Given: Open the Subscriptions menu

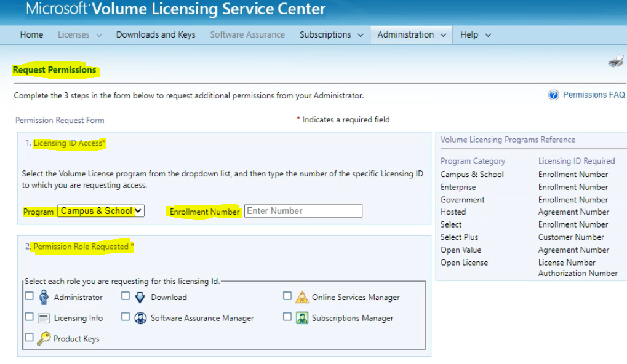Looking at the screenshot, I should [x=325, y=35].
